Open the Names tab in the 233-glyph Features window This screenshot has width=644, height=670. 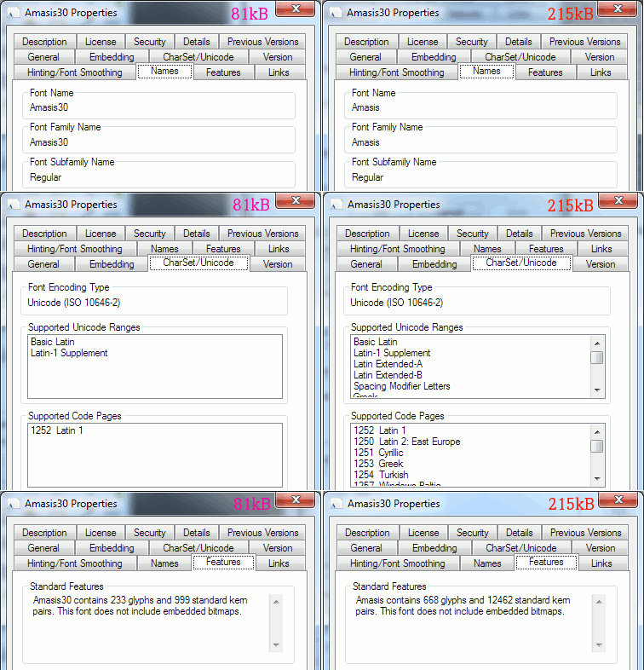[x=164, y=563]
